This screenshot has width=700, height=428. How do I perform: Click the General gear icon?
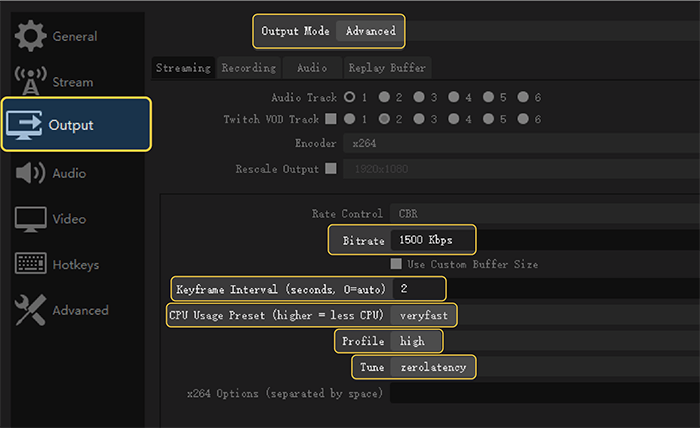pos(30,36)
